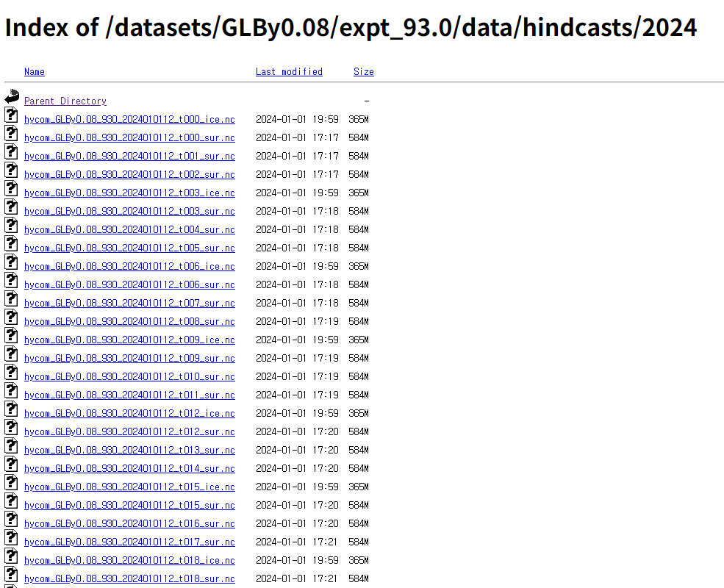Viewport: 724px width, 588px height.
Task: Select the t010_sur.nc file link
Action: 129,376
